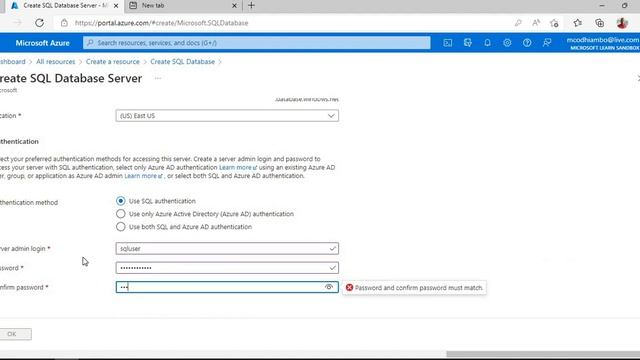Viewport: 640px width, 360px height.
Task: Open Directories and subscriptions filter icon
Action: coord(468,43)
